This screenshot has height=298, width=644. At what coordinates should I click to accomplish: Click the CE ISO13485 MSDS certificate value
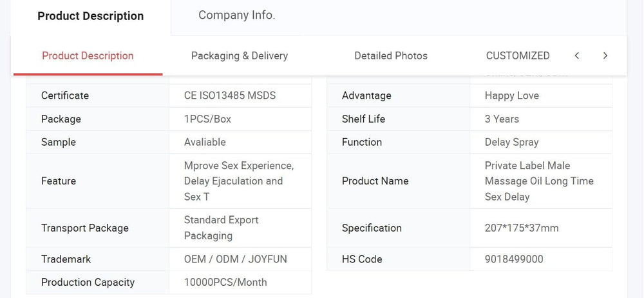click(x=230, y=95)
